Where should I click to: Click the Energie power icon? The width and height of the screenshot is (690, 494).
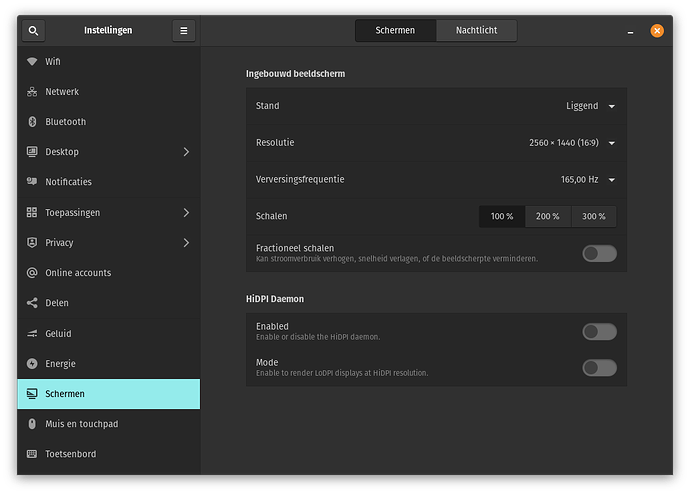click(x=32, y=363)
